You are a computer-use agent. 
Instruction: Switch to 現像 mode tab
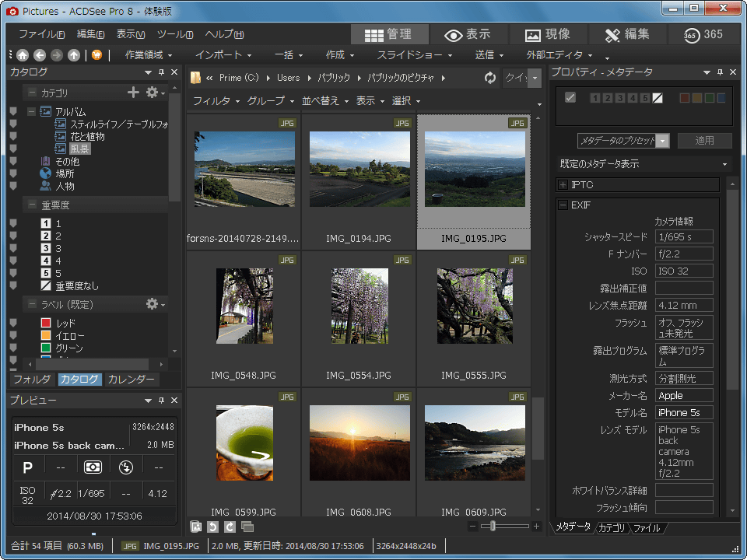coord(547,34)
